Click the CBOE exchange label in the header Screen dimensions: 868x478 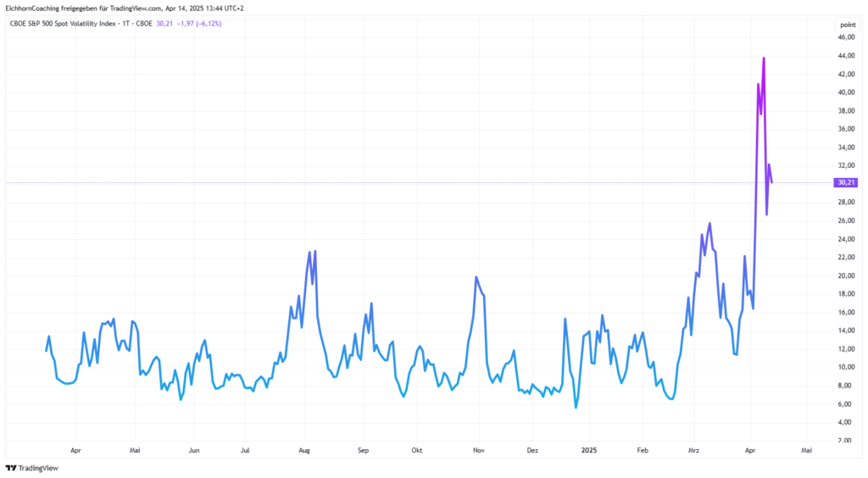click(x=144, y=24)
